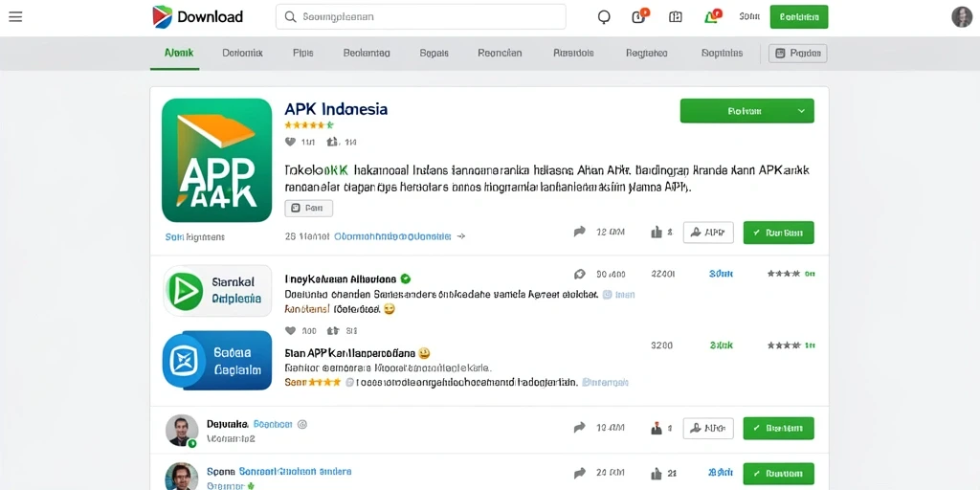Click the gray stars rating in the second app row
Viewport: 980px width, 490px height.
pos(784,273)
